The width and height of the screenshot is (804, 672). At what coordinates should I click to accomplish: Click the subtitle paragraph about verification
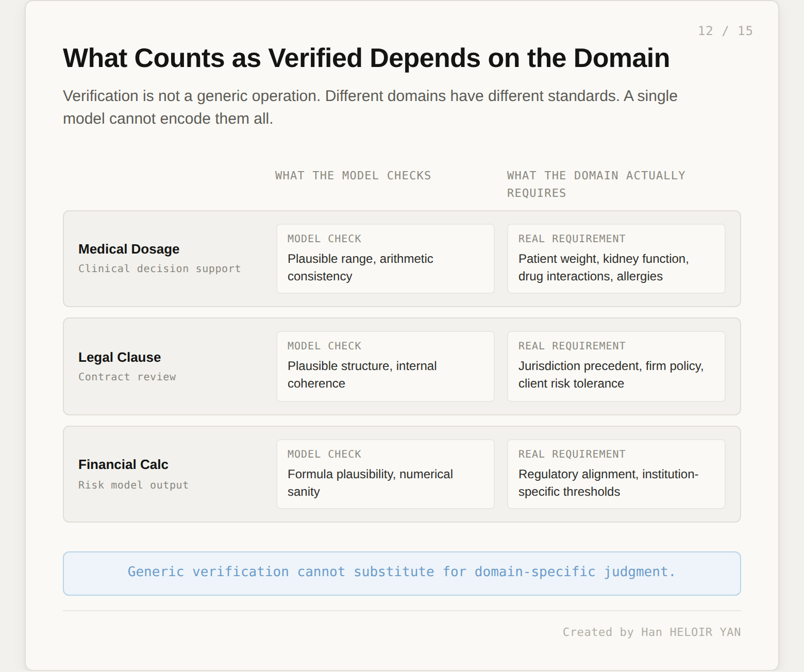(370, 107)
